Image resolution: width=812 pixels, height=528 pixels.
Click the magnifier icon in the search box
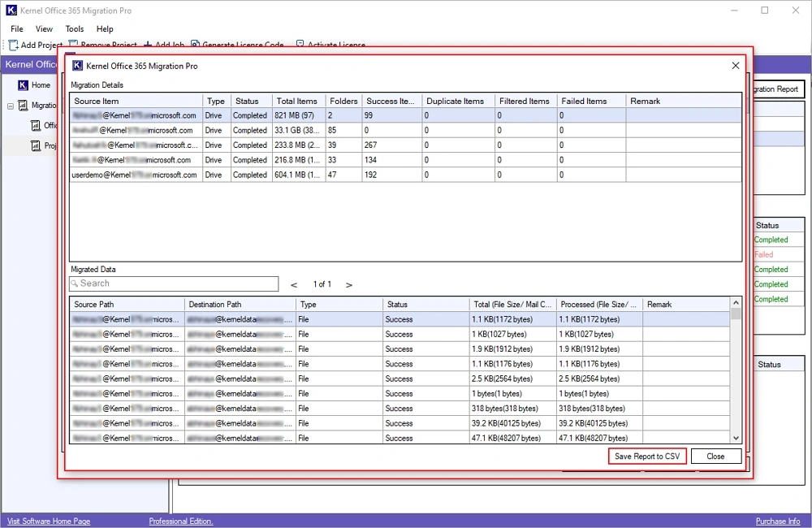[x=76, y=283]
